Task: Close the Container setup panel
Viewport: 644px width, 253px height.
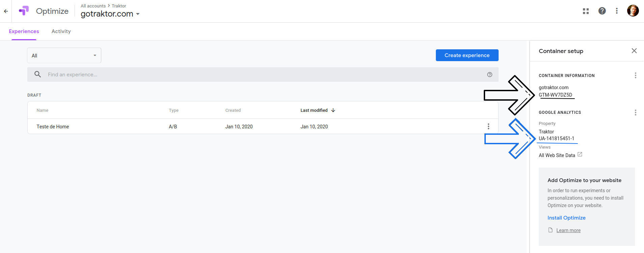Action: coord(634,51)
